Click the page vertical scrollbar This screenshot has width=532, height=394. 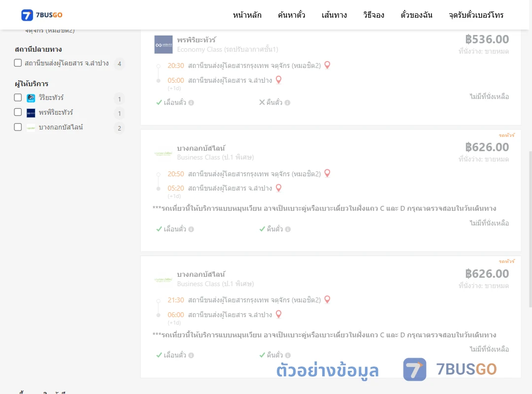pos(530,229)
